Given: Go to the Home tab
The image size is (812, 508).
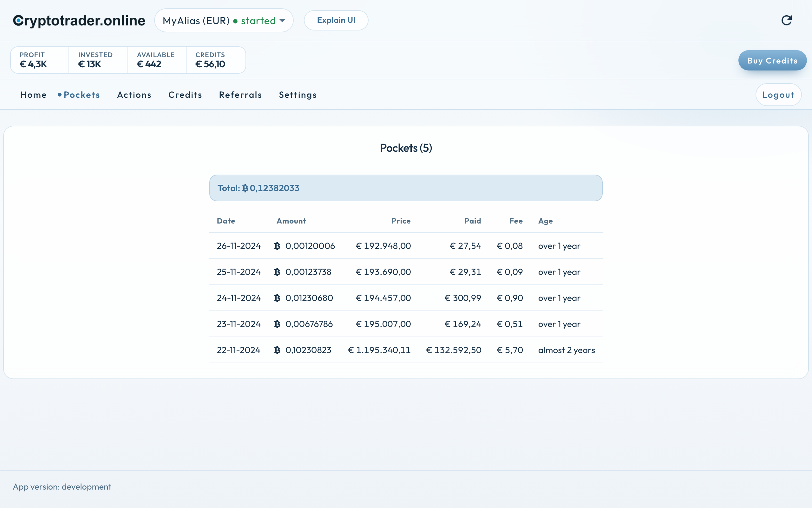Looking at the screenshot, I should coord(34,95).
